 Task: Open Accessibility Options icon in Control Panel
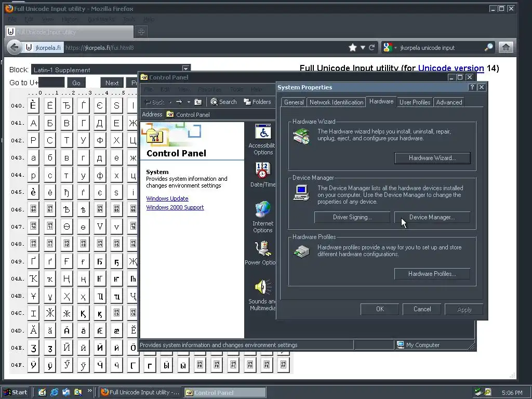[x=263, y=139]
